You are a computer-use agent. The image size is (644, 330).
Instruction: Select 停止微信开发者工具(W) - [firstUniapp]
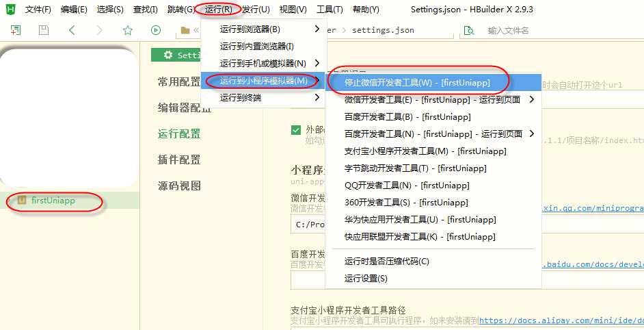click(x=433, y=82)
